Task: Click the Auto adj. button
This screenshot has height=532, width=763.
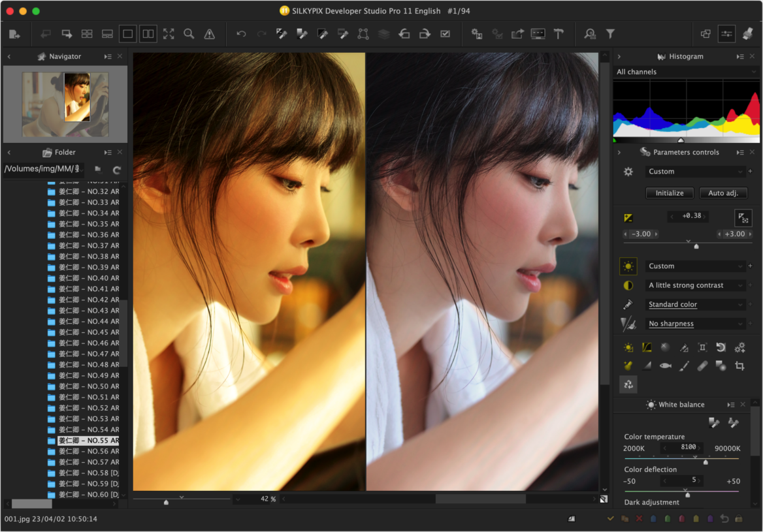Action: point(723,193)
